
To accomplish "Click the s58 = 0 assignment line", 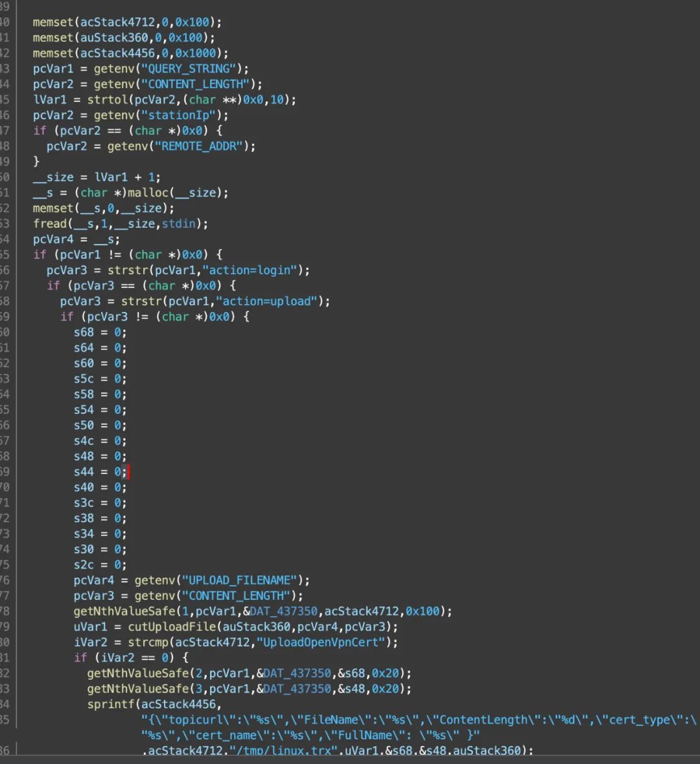I will point(100,395).
